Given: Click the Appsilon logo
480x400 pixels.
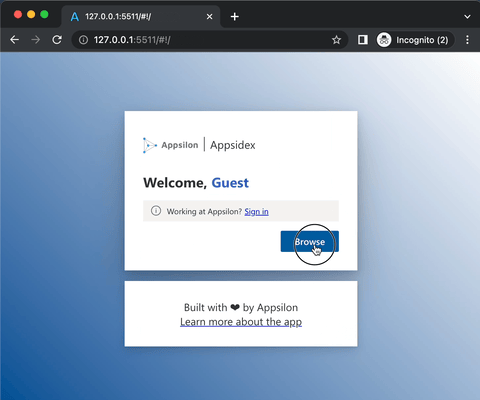Looking at the screenshot, I should coord(170,145).
